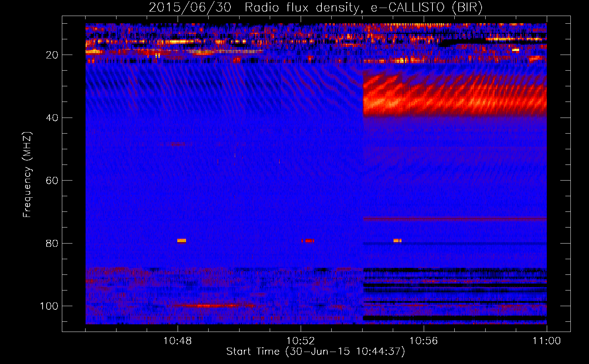Click the orange marker at 80 MHz near 10:55
The width and height of the screenshot is (589, 364).
398,241
